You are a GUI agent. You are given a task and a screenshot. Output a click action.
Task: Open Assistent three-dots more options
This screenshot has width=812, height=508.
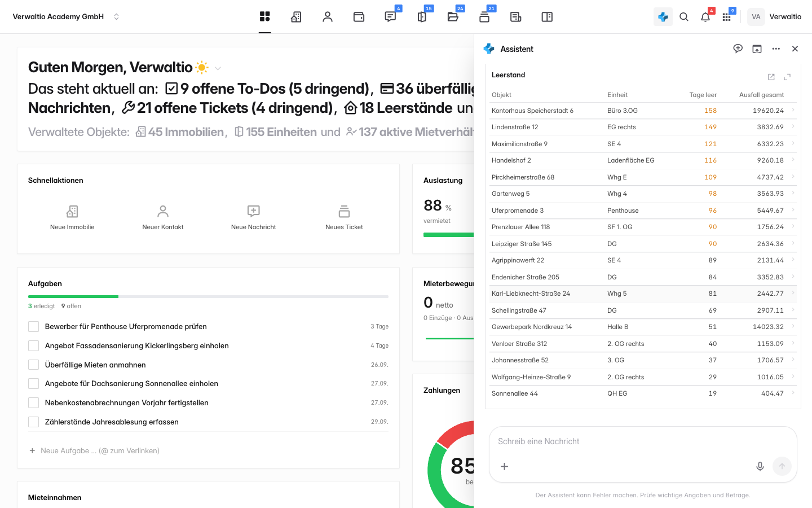(x=776, y=49)
